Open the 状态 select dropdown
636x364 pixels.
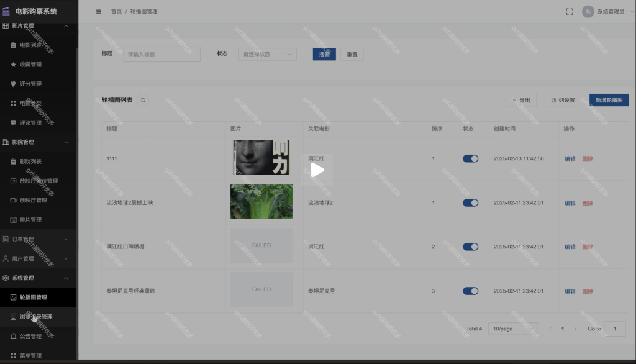pyautogui.click(x=267, y=54)
